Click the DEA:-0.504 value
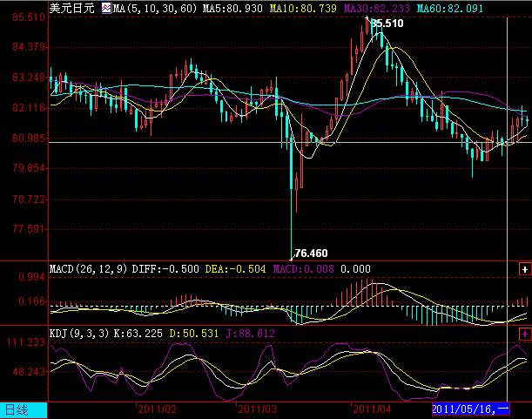This screenshot has width=532, height=419. pyautogui.click(x=235, y=269)
